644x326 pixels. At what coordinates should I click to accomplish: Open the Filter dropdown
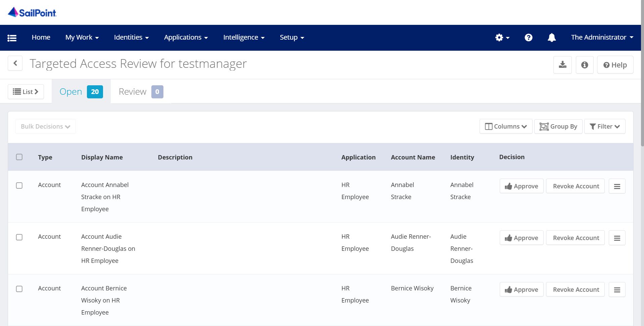point(604,127)
